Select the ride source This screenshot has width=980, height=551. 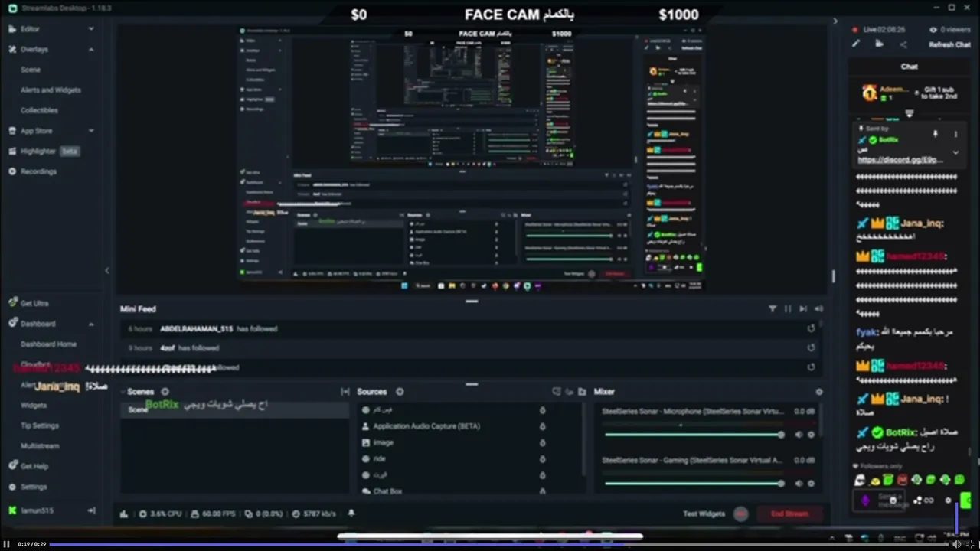coord(379,459)
